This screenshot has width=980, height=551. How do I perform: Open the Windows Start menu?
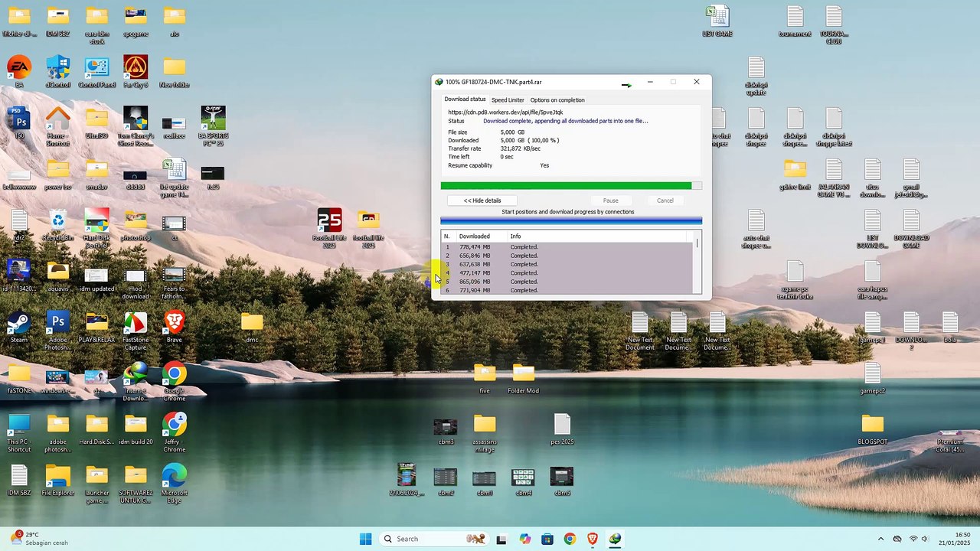[365, 539]
